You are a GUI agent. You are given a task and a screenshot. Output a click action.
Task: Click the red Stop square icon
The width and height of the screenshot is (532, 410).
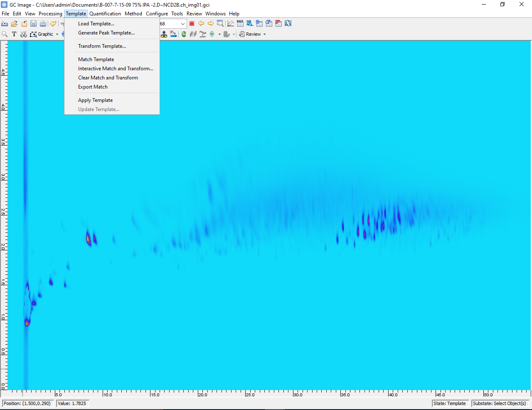coord(192,24)
